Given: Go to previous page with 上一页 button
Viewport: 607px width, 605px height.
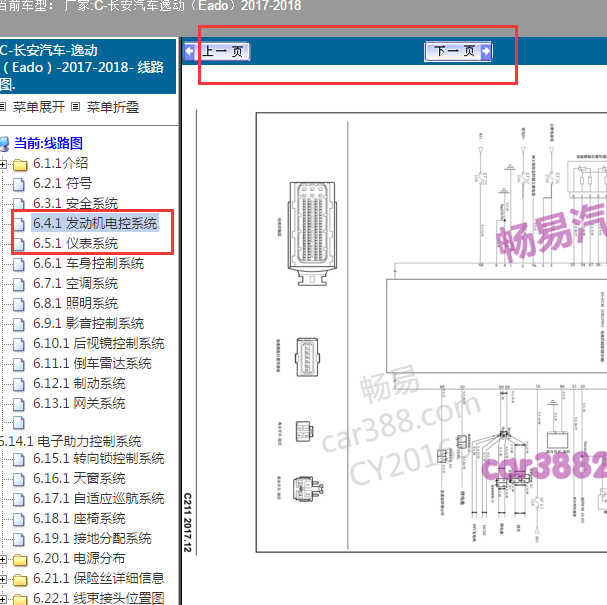Looking at the screenshot, I should [x=217, y=51].
